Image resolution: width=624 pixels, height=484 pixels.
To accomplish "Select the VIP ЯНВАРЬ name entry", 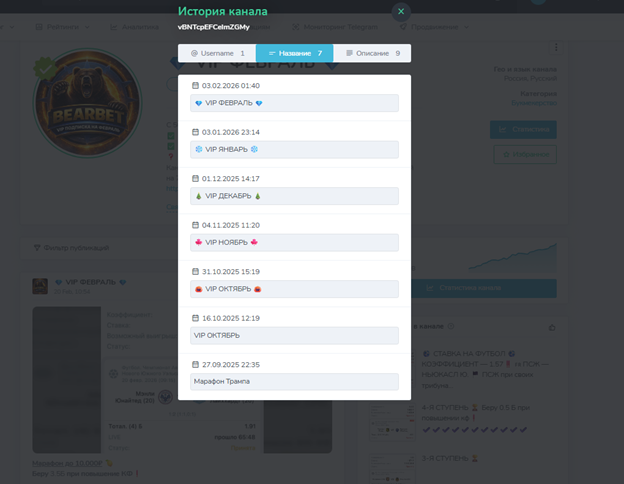I will (x=294, y=149).
